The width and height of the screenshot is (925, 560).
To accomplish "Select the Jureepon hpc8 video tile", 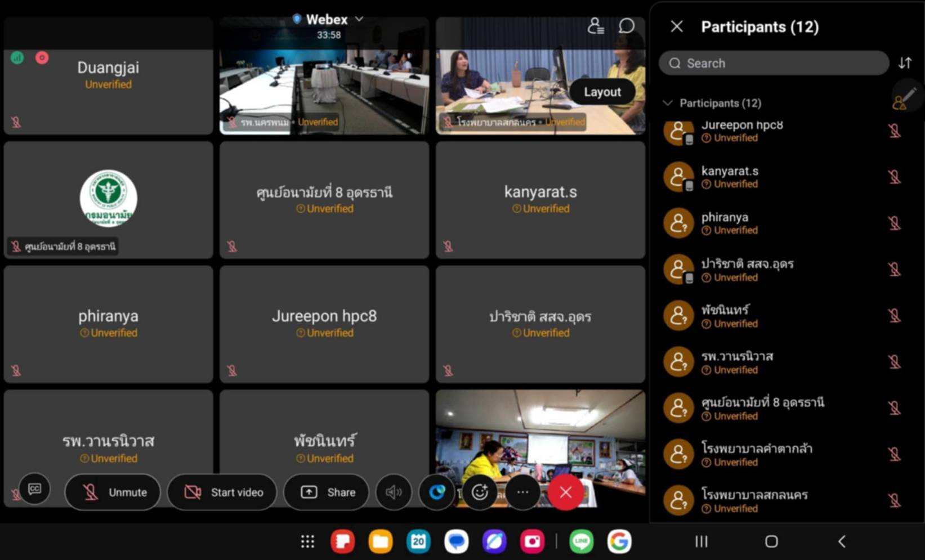I will [324, 324].
